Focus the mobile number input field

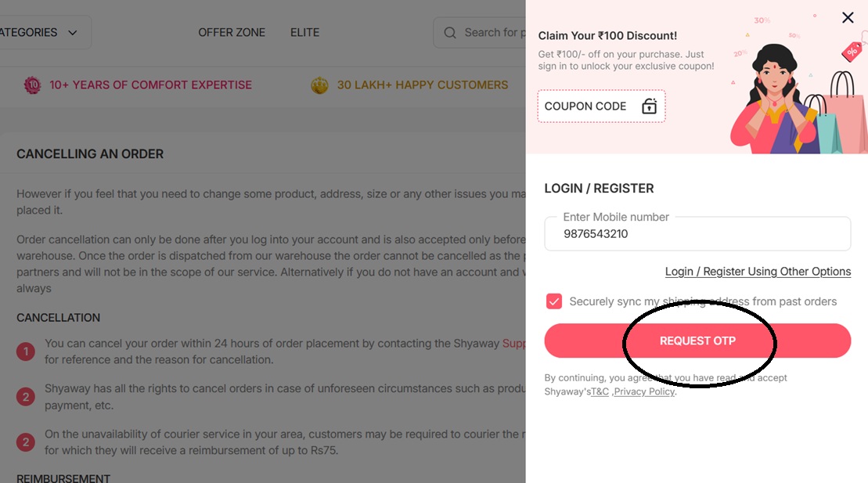(697, 234)
